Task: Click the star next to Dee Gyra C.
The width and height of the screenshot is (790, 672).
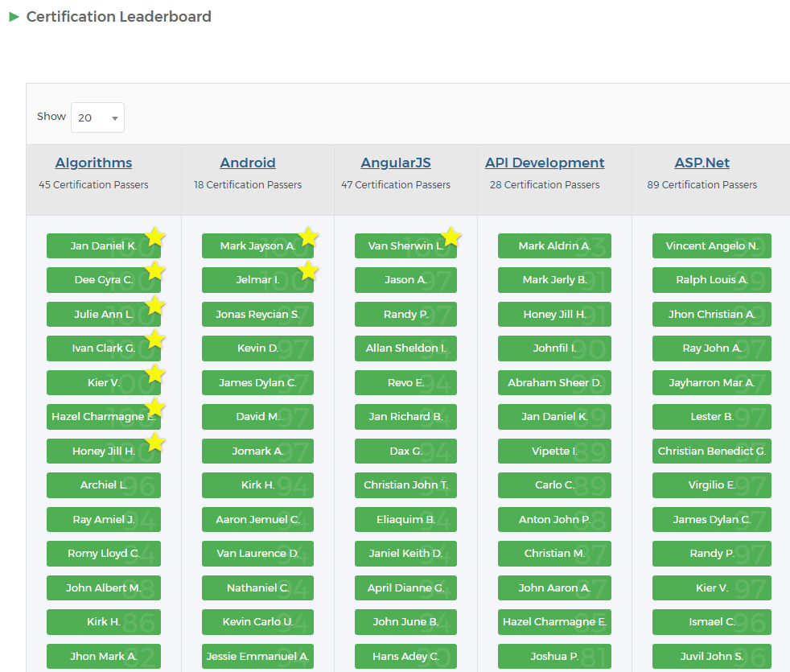Action: point(154,270)
